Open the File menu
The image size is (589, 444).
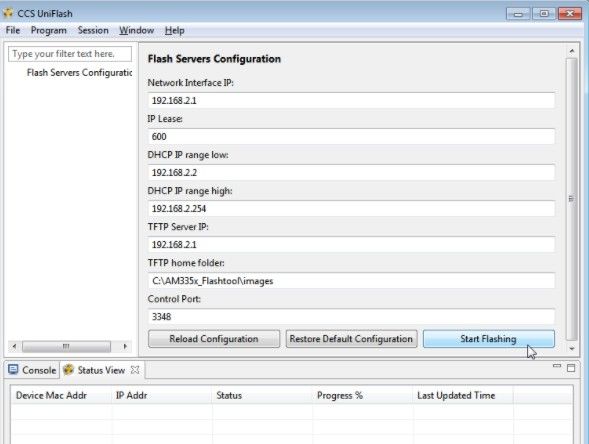[x=13, y=30]
